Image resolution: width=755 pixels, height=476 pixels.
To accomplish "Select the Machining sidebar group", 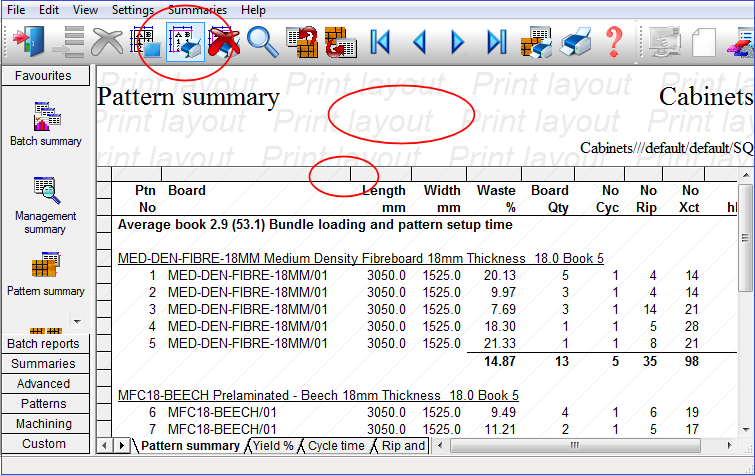I will pyautogui.click(x=45, y=424).
